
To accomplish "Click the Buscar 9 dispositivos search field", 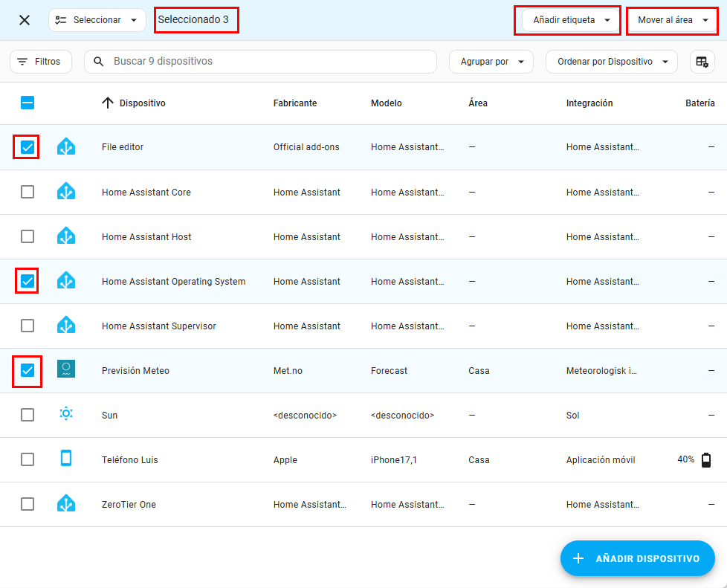I will pos(268,62).
